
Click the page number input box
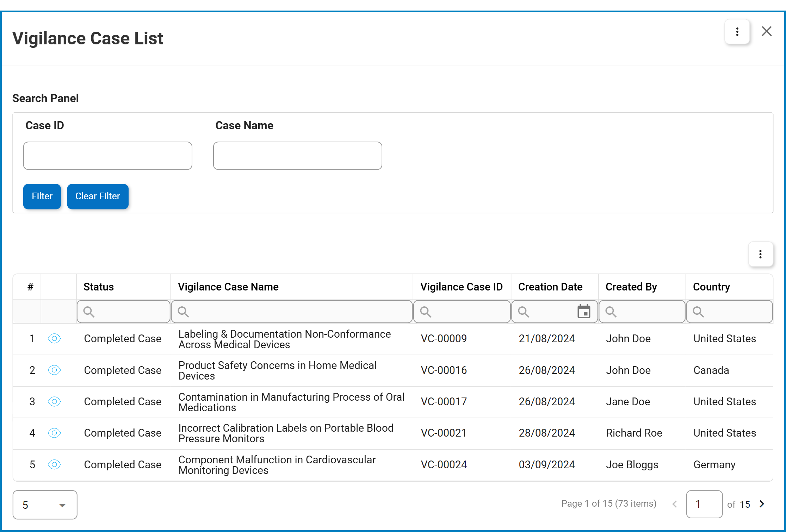click(704, 504)
